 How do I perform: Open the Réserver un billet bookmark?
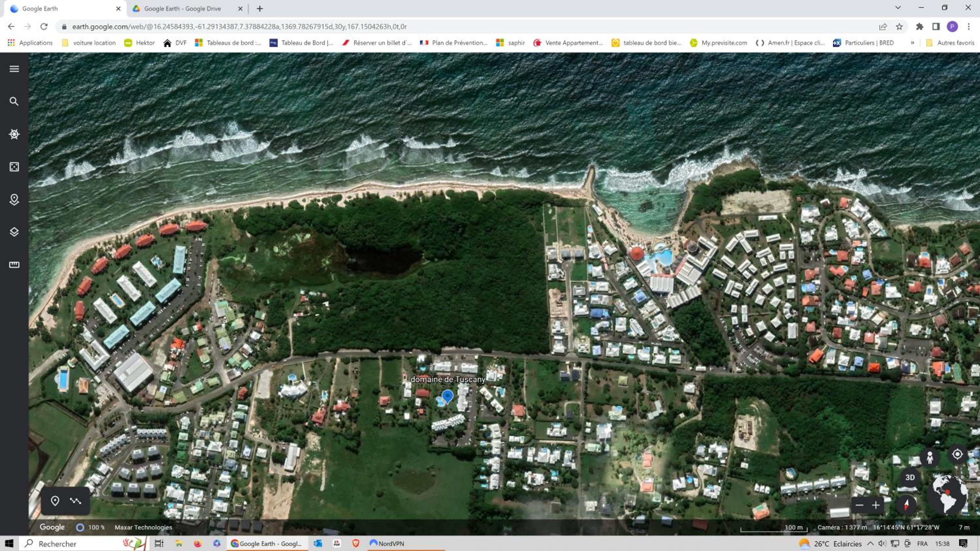point(377,42)
